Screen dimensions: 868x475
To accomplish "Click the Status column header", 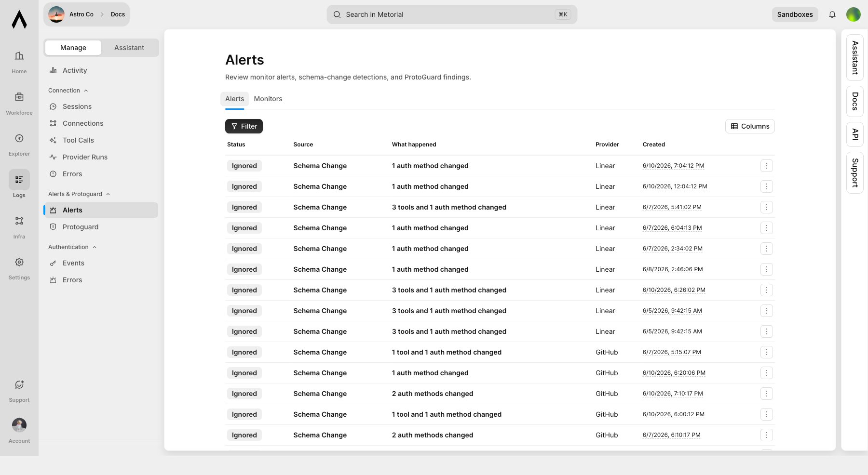I will pos(236,145).
